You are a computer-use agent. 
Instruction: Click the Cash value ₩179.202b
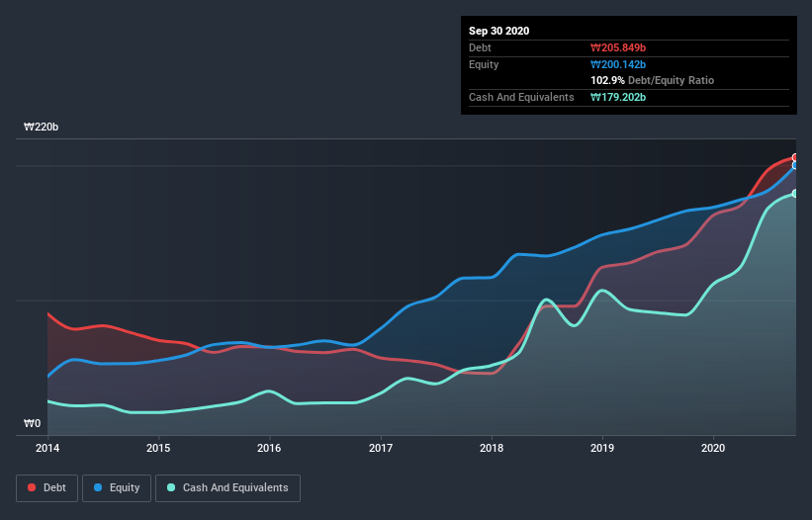tap(618, 97)
